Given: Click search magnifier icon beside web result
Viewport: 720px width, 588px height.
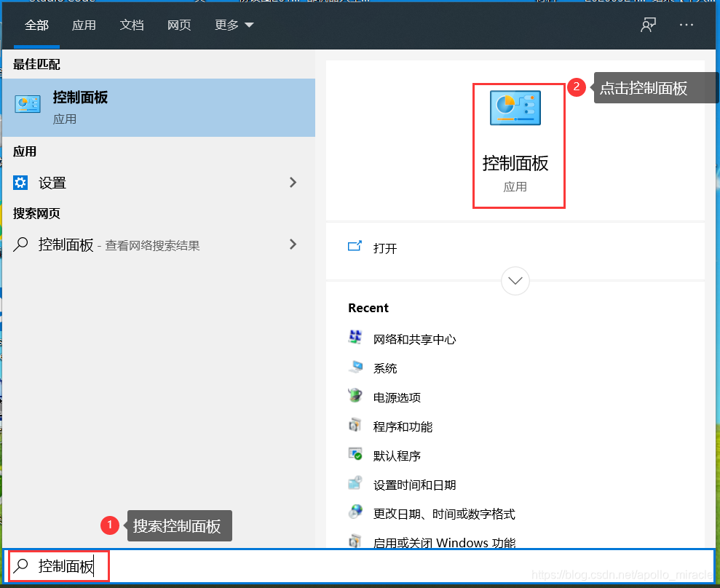Looking at the screenshot, I should click(20, 245).
